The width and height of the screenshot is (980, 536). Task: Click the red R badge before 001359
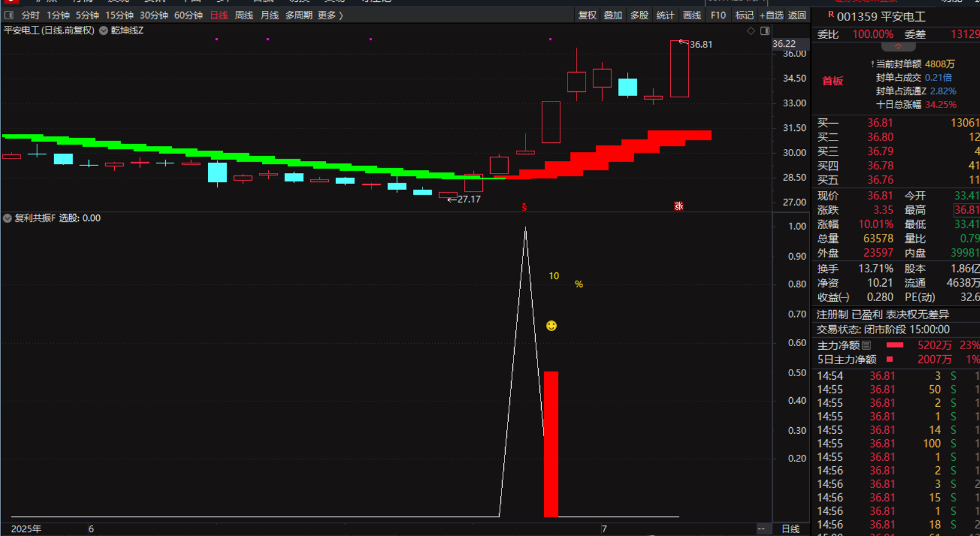pos(831,15)
